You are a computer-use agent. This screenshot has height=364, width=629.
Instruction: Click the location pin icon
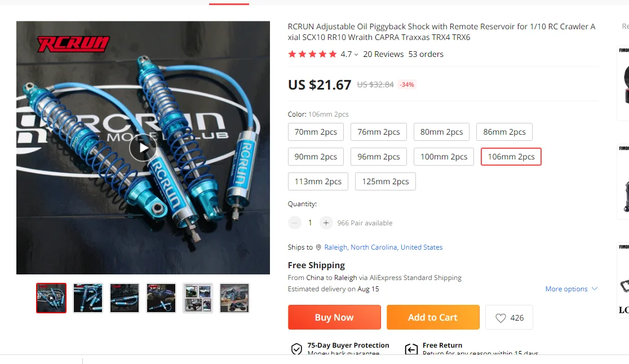[x=318, y=247]
